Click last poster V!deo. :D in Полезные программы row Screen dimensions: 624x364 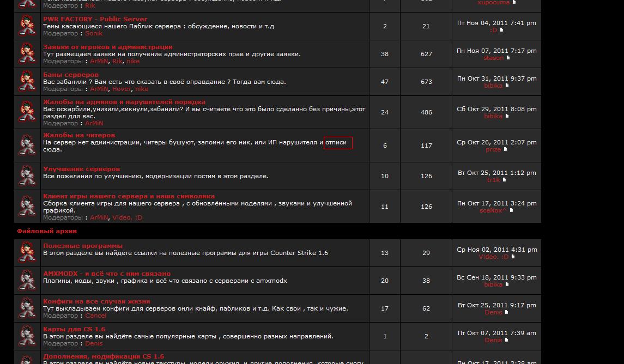pos(493,257)
